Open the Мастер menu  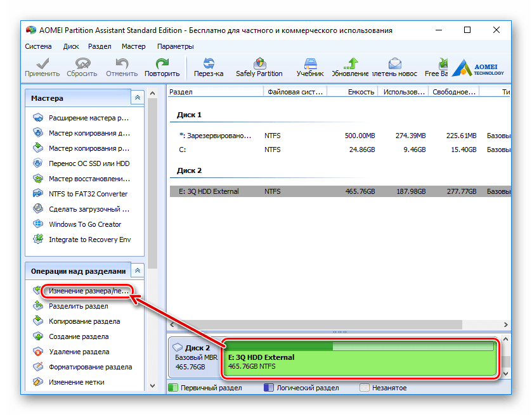coord(134,46)
